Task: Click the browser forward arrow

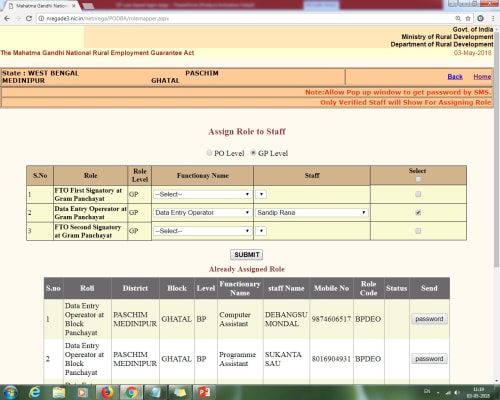Action: point(18,18)
